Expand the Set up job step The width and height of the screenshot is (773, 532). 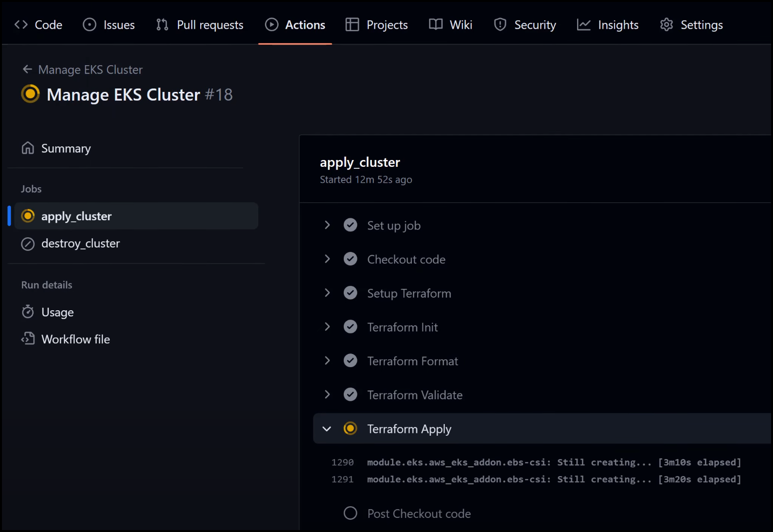coord(327,225)
